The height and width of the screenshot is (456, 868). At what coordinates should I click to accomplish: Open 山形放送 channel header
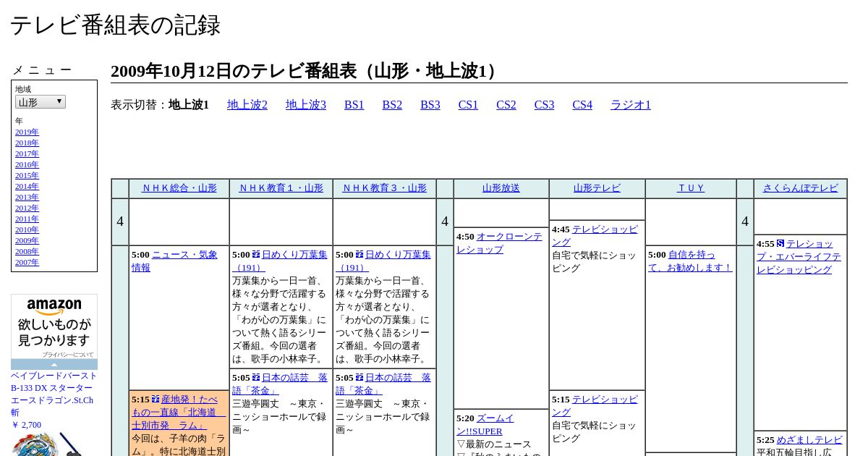click(x=501, y=188)
